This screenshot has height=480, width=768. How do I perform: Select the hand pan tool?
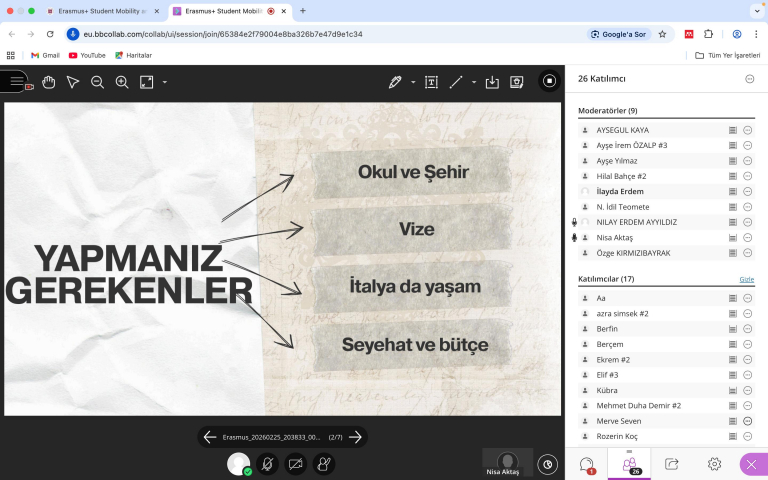[48, 82]
